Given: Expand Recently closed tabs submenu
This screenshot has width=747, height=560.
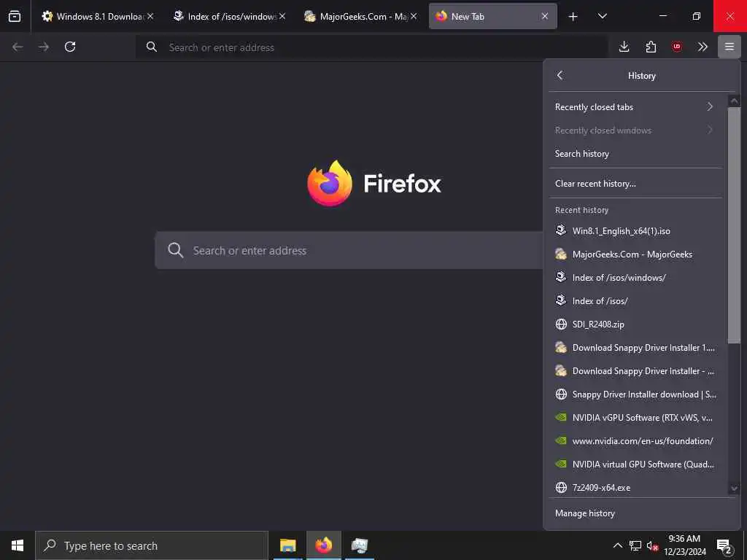Looking at the screenshot, I should 635,106.
